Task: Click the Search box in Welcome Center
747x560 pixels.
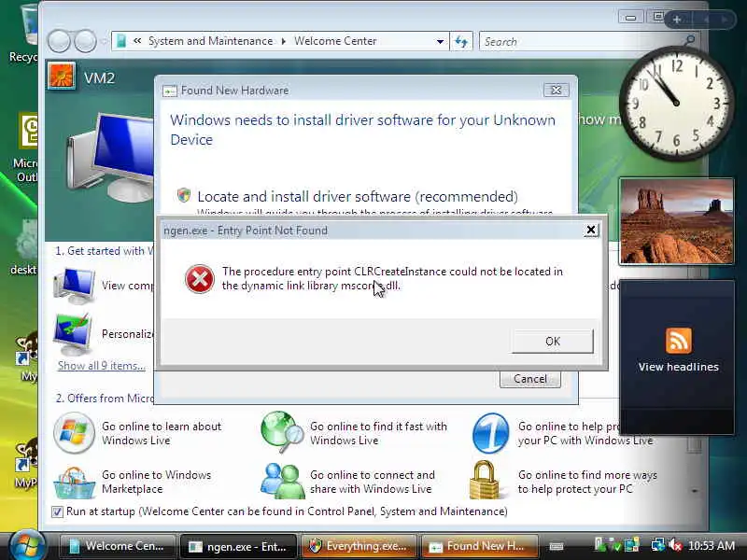Action: tap(581, 41)
